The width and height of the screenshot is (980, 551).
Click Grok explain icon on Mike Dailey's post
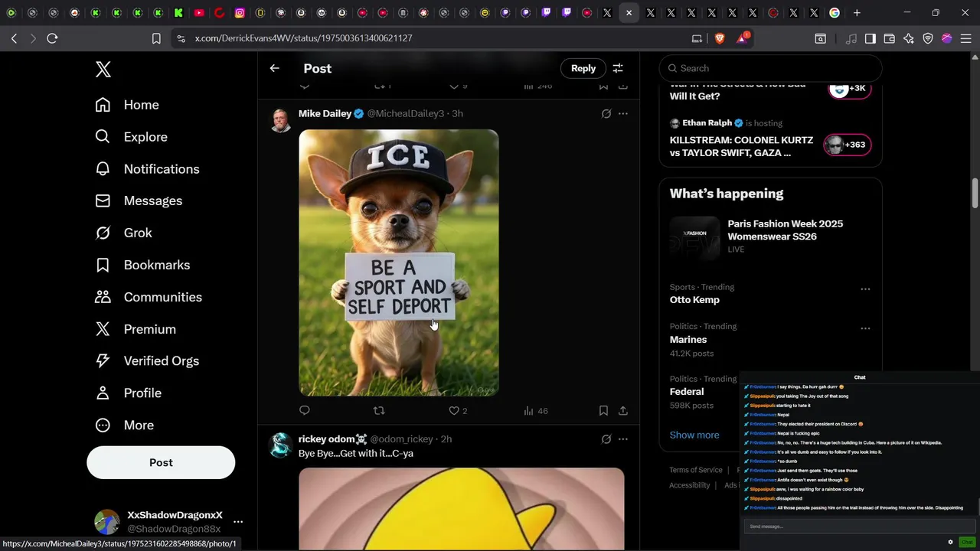point(606,113)
